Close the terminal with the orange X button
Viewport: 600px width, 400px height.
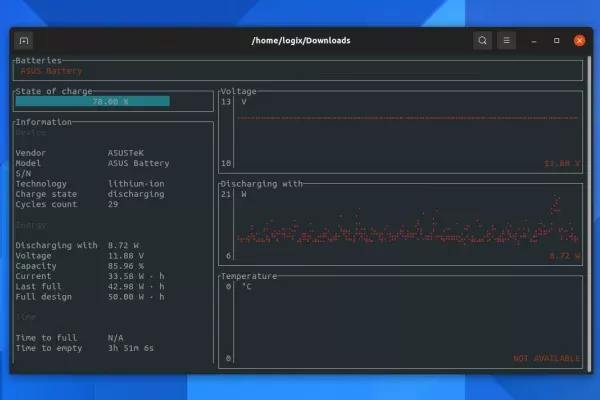pyautogui.click(x=579, y=41)
